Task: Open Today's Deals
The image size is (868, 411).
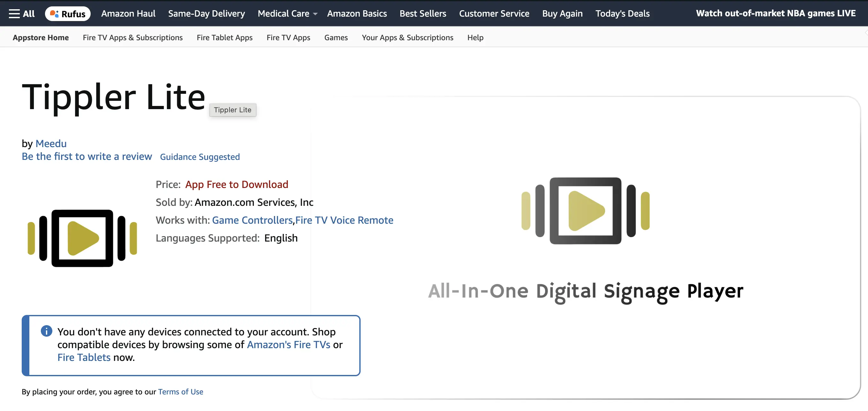Action: (x=622, y=13)
